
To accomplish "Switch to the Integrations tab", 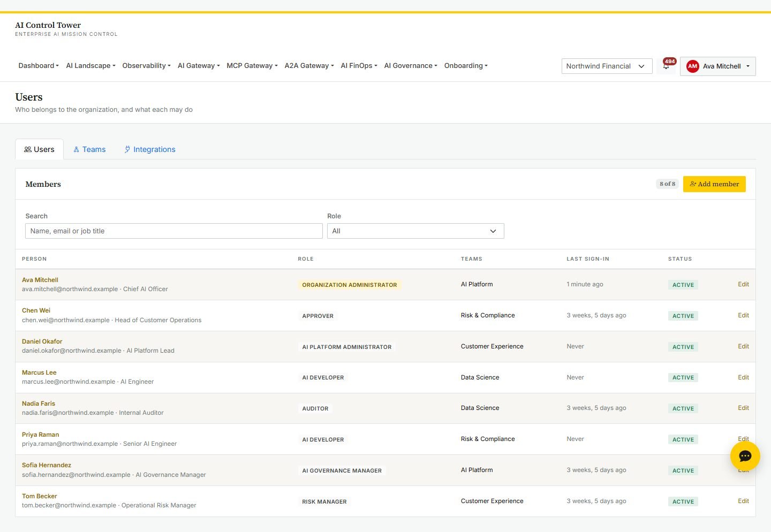I will (x=150, y=149).
